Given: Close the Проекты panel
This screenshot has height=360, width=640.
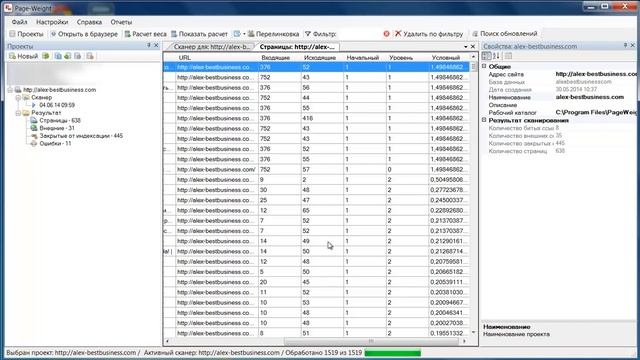Looking at the screenshot, I should pyautogui.click(x=156, y=46).
